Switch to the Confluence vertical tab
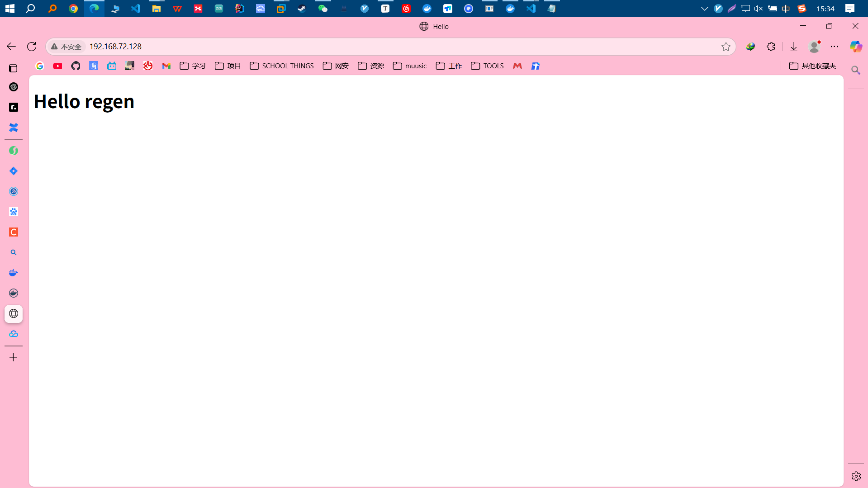 pos(14,128)
